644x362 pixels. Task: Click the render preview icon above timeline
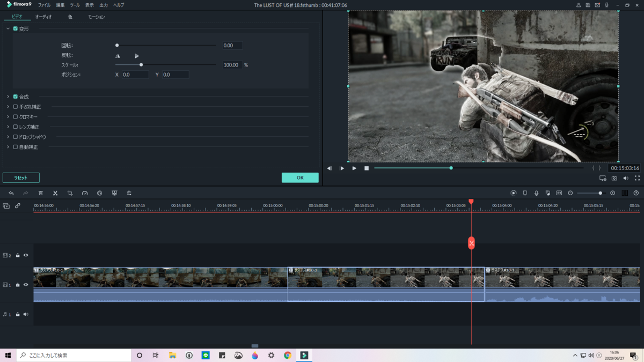coord(514,193)
